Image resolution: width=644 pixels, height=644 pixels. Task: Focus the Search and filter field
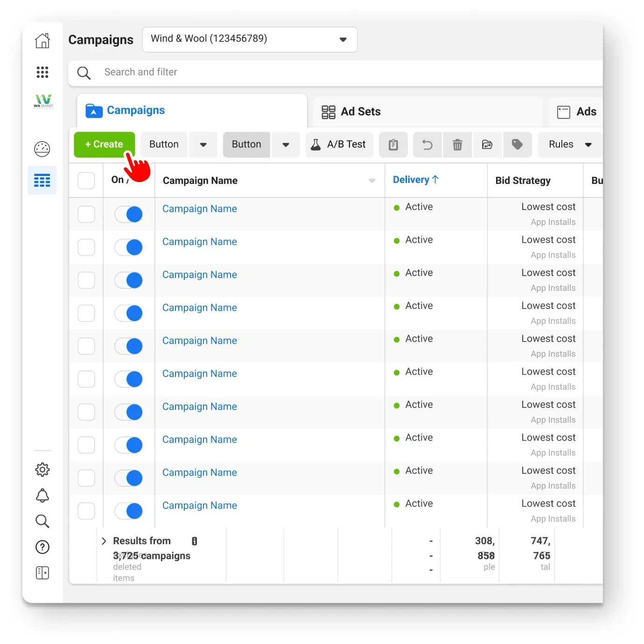pos(336,73)
